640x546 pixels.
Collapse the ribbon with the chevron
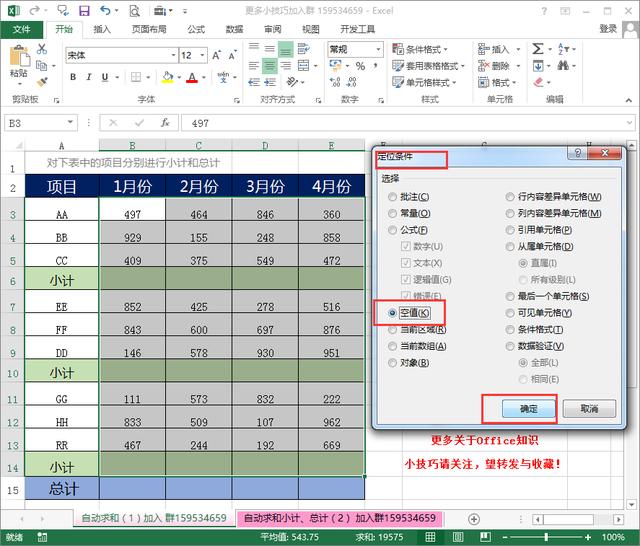[x=629, y=100]
